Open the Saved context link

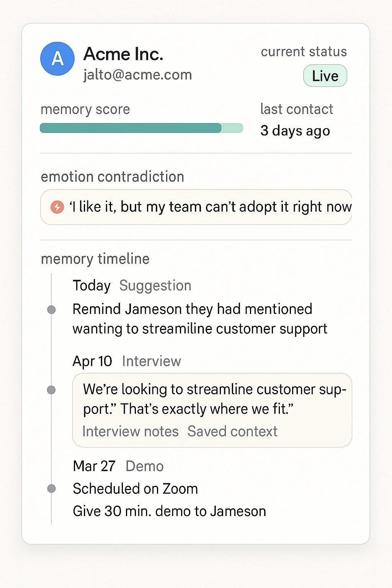click(x=232, y=431)
